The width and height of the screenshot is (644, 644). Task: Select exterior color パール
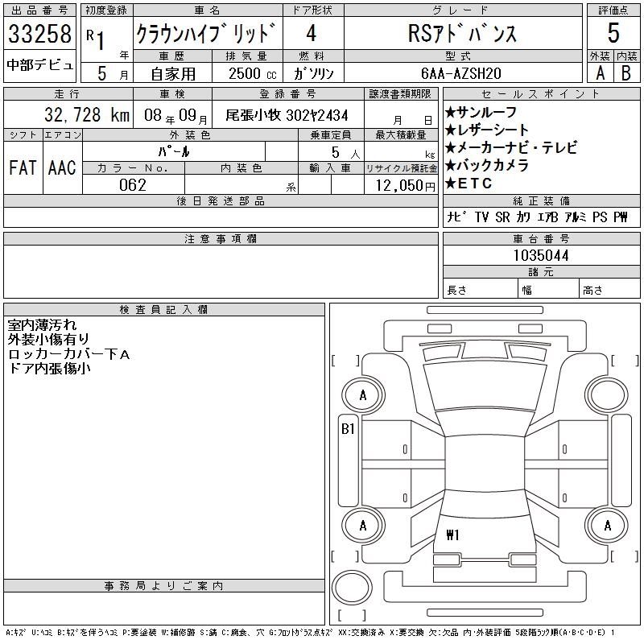[x=174, y=152]
